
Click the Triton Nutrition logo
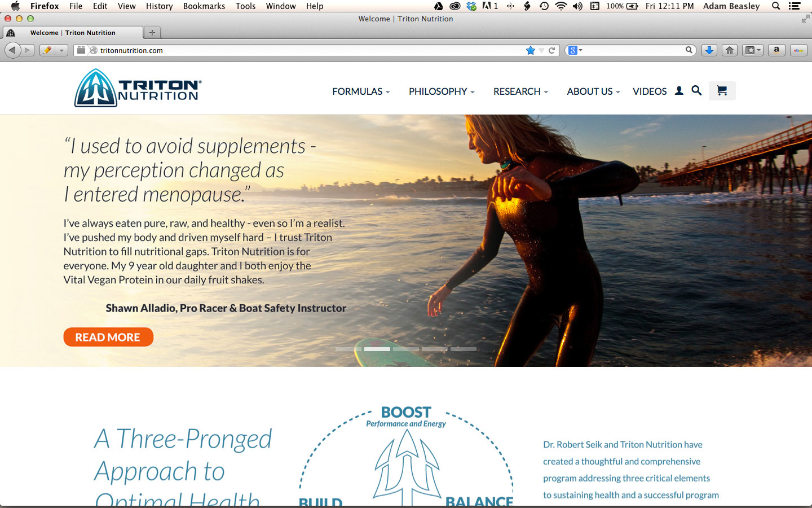click(x=138, y=88)
